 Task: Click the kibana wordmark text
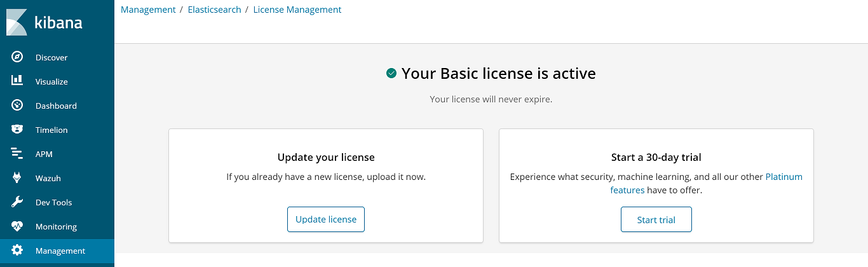(x=58, y=23)
